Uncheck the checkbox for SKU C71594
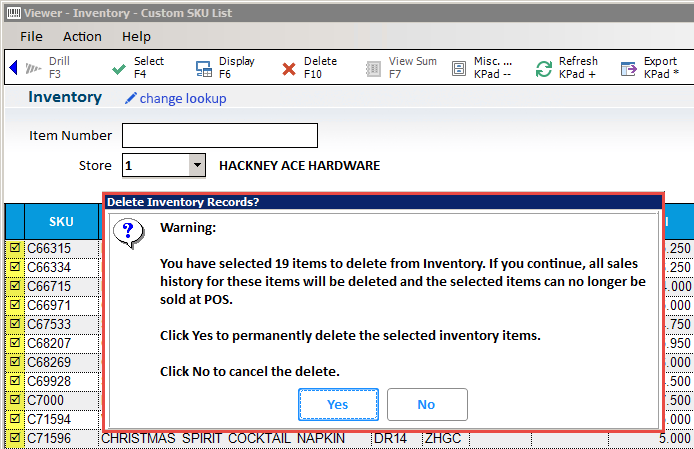 tap(15, 419)
